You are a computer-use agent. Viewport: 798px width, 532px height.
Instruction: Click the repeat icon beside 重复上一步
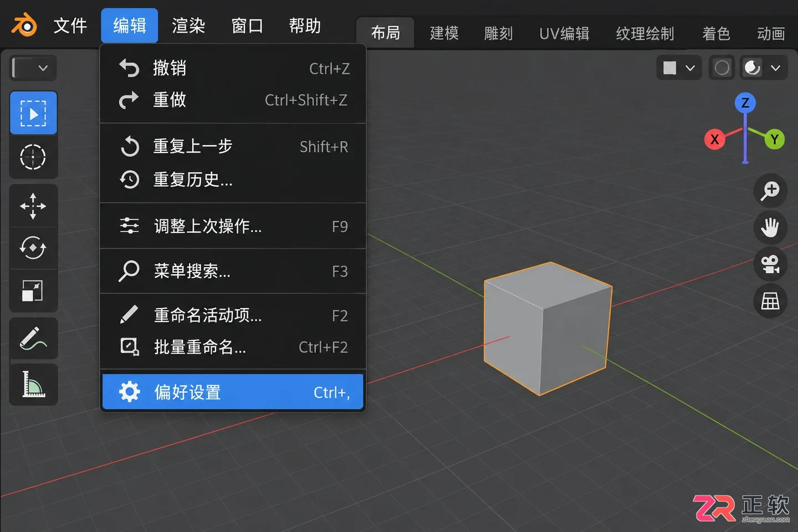[130, 146]
